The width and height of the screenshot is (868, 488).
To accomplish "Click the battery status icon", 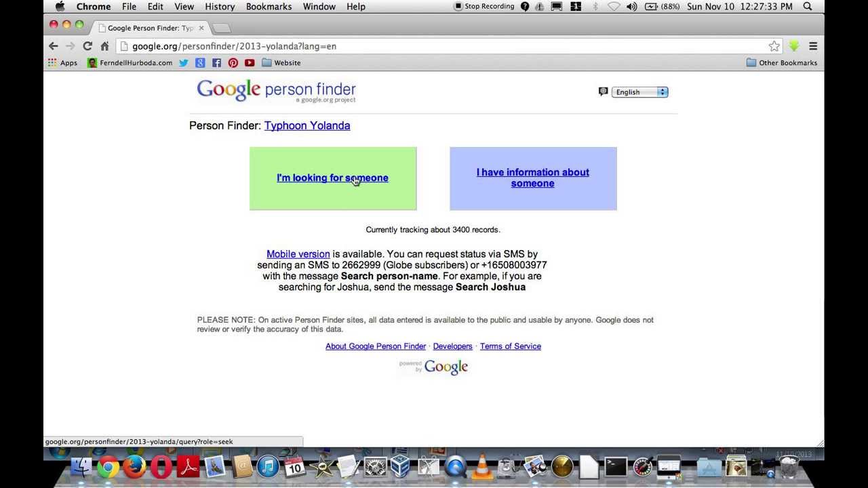I will point(662,6).
